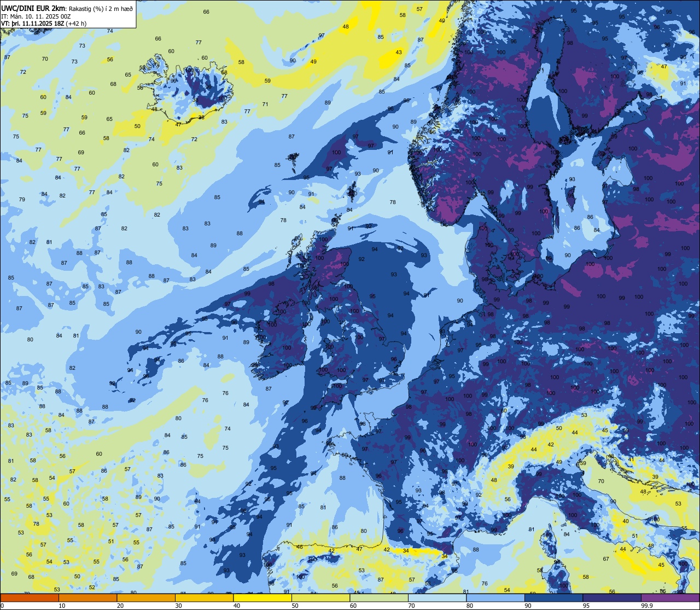Click the '43' humidity value on the map
The width and height of the screenshot is (700, 610).
[399, 53]
